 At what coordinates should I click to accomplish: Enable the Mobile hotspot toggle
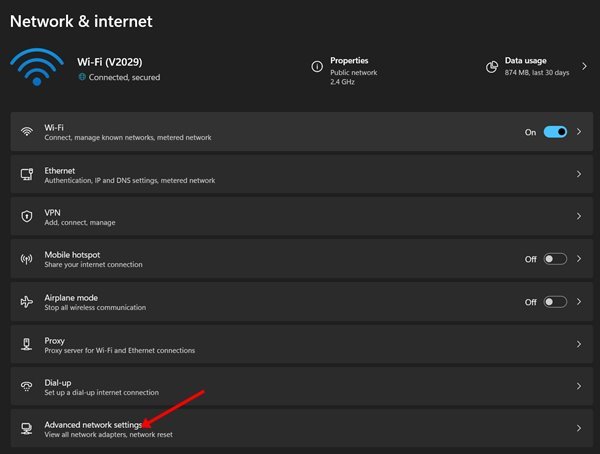point(555,259)
